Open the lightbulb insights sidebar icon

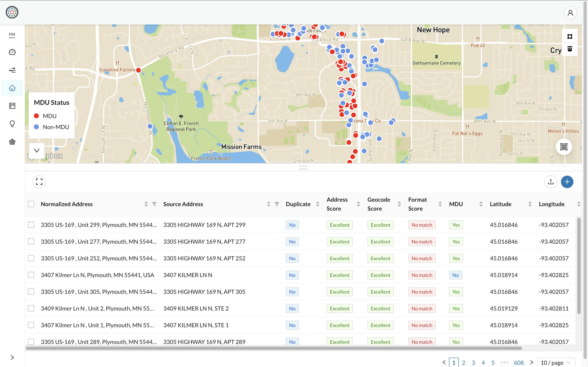tap(12, 124)
